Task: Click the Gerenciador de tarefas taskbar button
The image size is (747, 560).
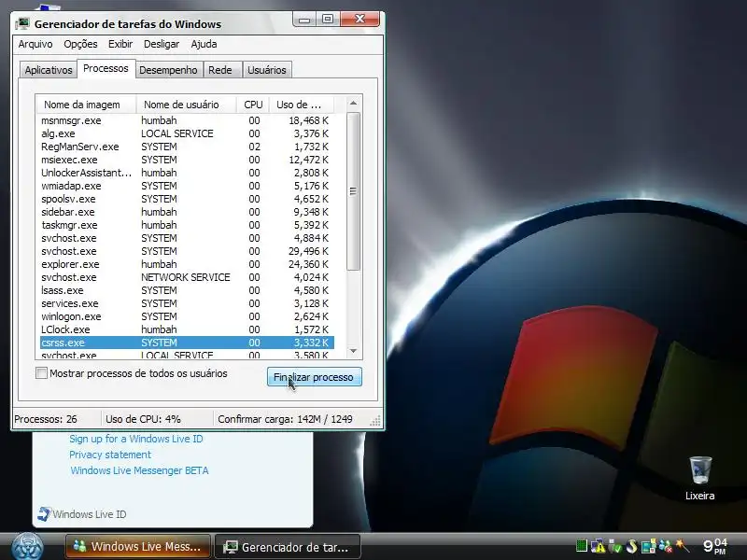Action: (x=288, y=547)
